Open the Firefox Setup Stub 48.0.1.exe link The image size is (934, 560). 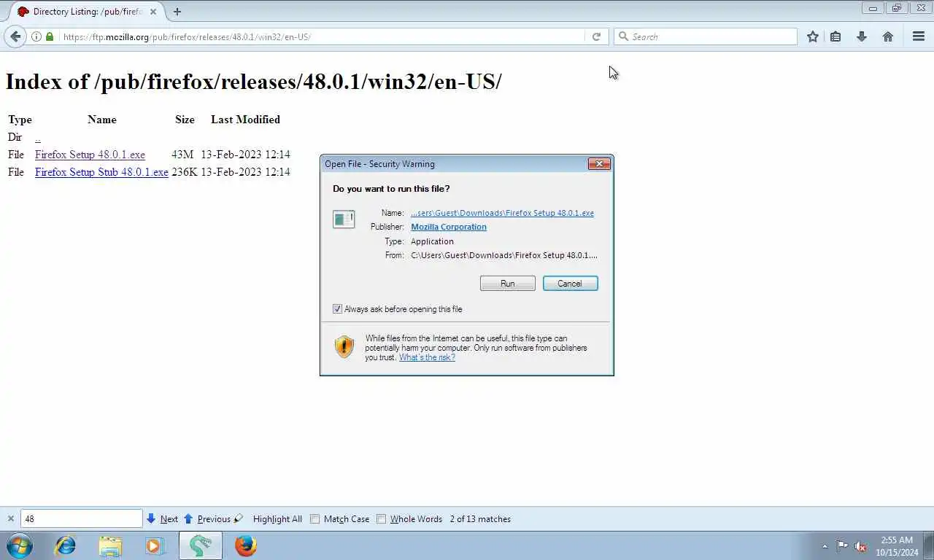pos(101,172)
